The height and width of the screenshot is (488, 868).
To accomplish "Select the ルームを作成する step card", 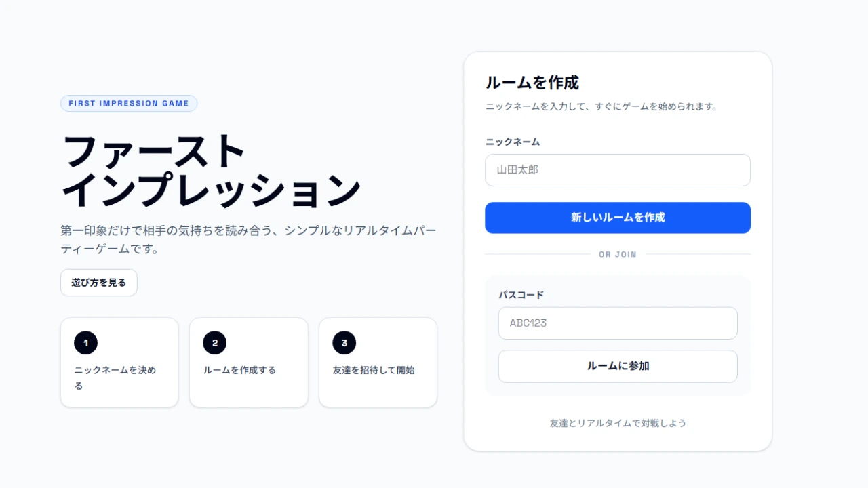I will (248, 362).
